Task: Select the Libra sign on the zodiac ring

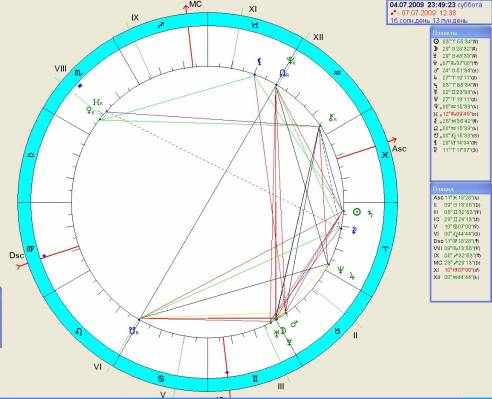Action: tap(31, 155)
